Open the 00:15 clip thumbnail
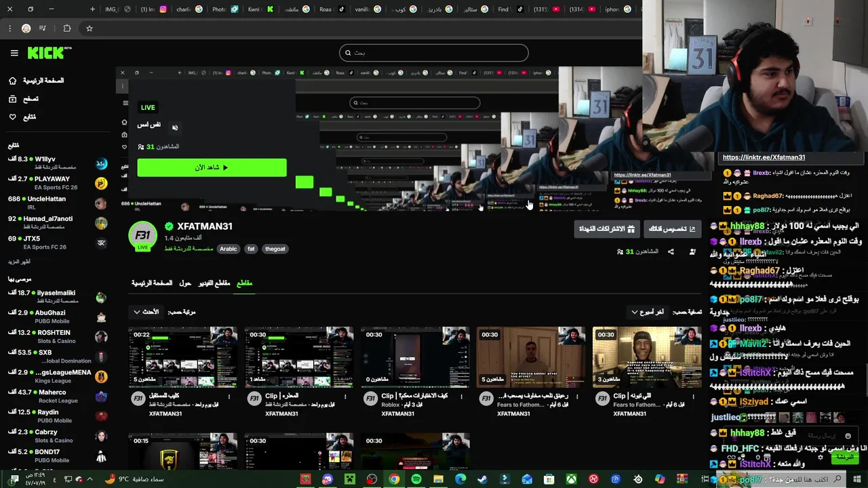868x488 pixels. tap(183, 451)
